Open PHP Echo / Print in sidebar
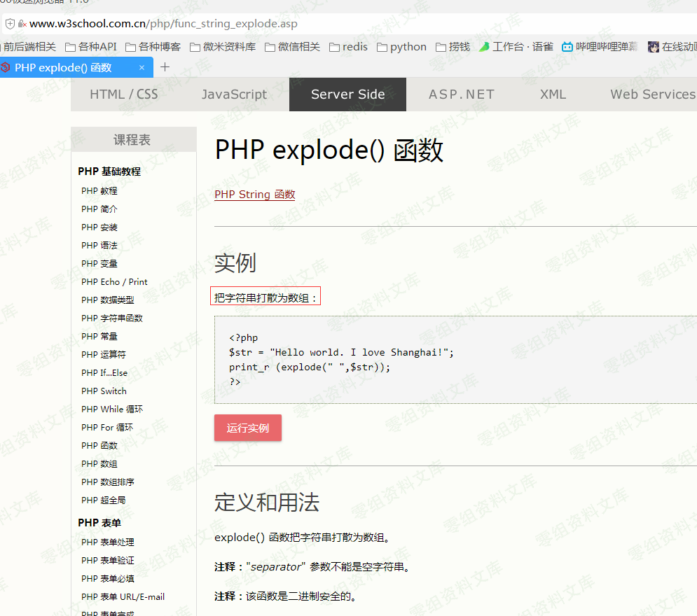Viewport: 697px width, 616px height. (114, 282)
